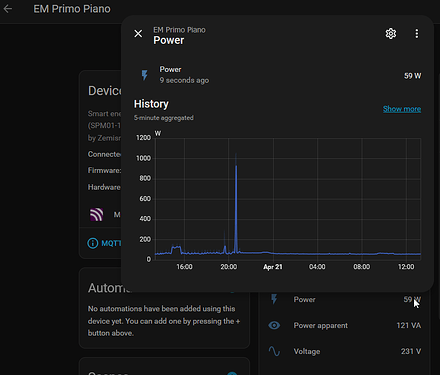Open the Power apparent sensor row
Screen dimensions: 440x375
(x=345, y=325)
